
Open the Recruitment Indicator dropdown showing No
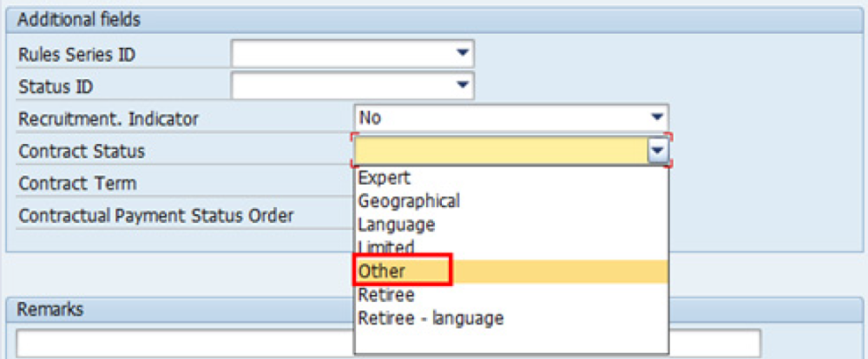coord(511,118)
